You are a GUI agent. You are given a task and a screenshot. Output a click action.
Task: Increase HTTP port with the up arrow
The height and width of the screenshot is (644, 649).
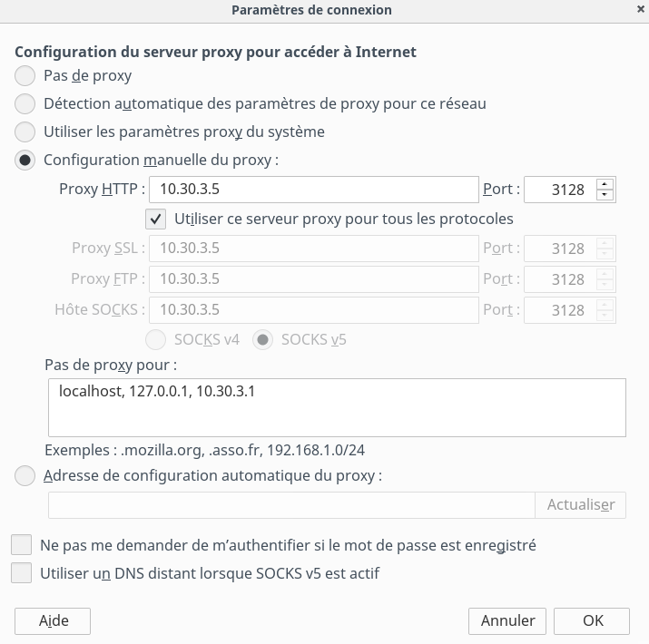[x=605, y=184]
